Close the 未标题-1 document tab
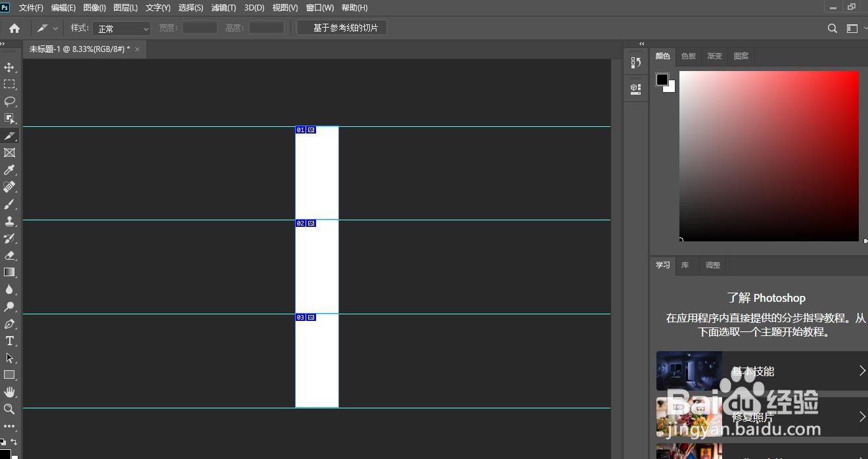The height and width of the screenshot is (459, 868). (x=137, y=49)
